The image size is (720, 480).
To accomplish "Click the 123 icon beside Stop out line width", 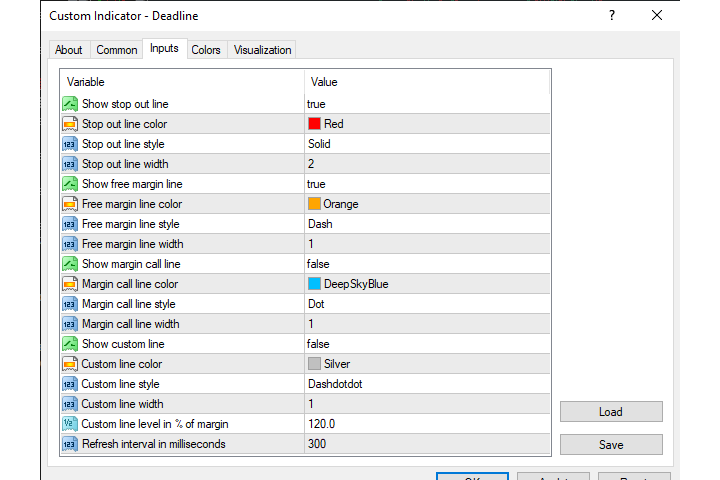I will [x=70, y=164].
